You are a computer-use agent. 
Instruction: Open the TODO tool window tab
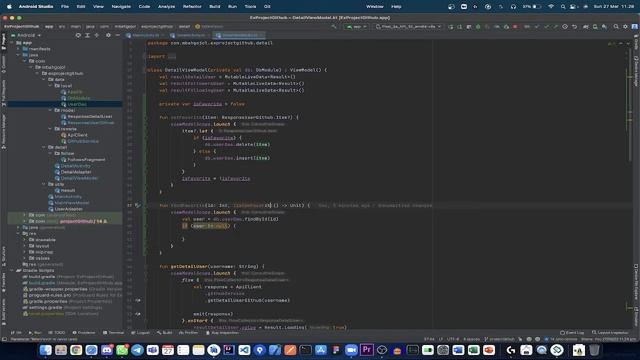[57, 333]
